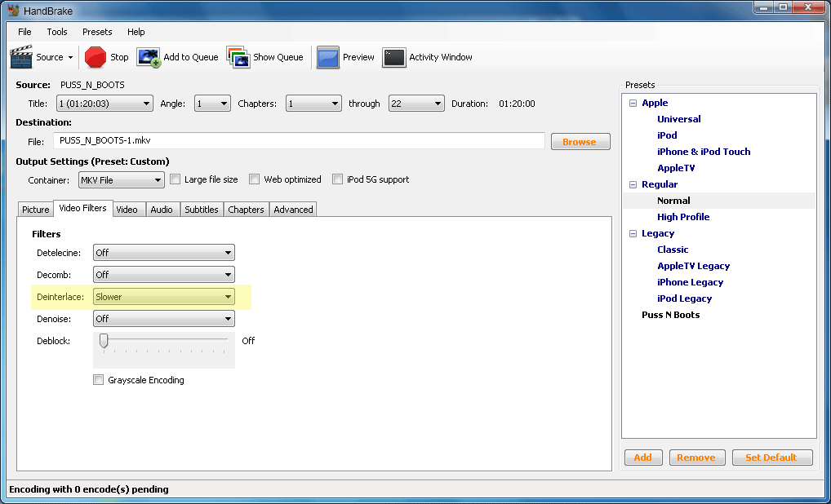Switch to the Audio tab

[162, 210]
